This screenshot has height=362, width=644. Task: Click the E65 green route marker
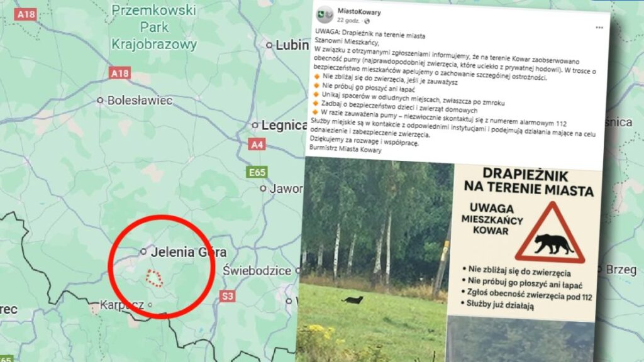(257, 172)
